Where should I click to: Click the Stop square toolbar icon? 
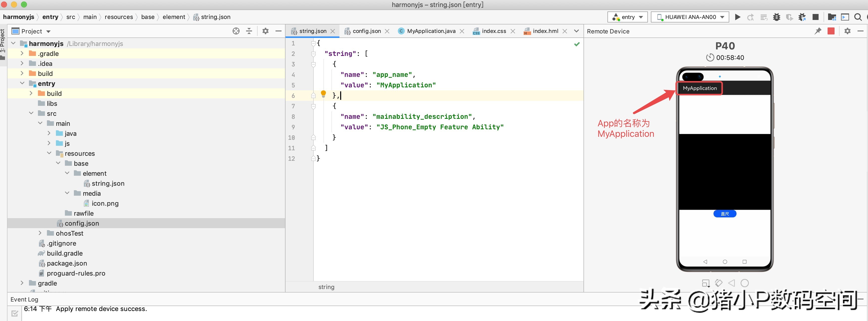[x=815, y=17]
